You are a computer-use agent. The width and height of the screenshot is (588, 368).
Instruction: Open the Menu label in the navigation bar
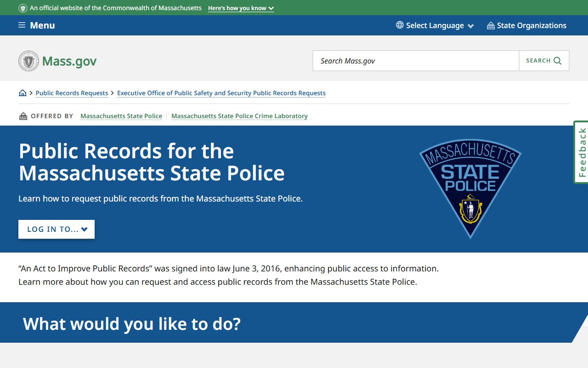click(42, 25)
